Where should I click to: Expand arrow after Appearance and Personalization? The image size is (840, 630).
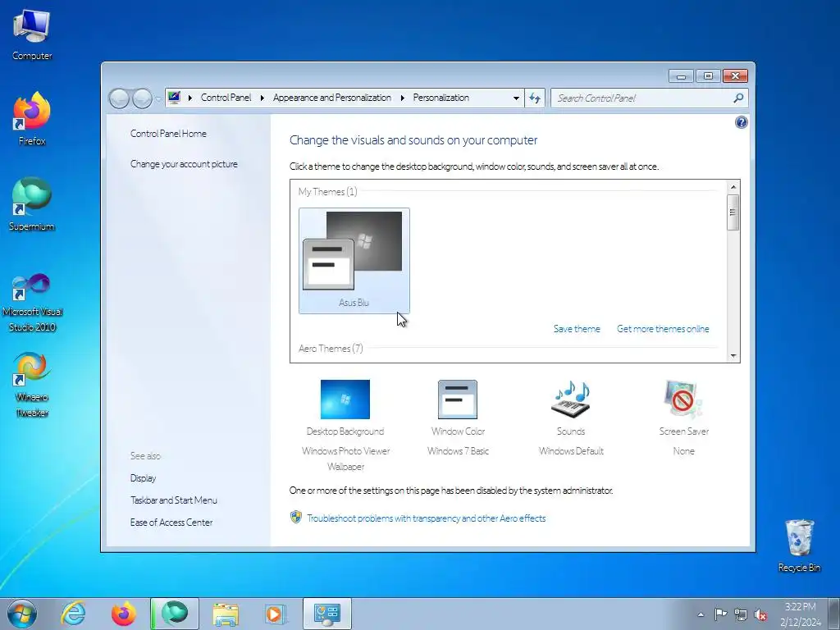point(402,98)
